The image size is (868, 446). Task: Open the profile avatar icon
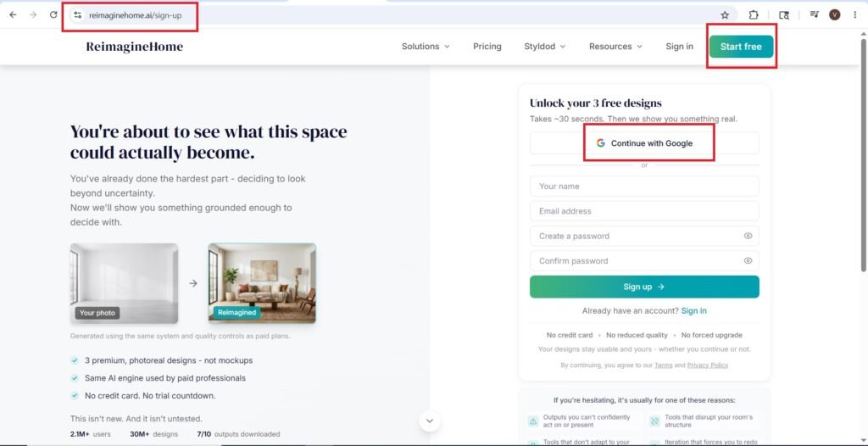pos(834,15)
